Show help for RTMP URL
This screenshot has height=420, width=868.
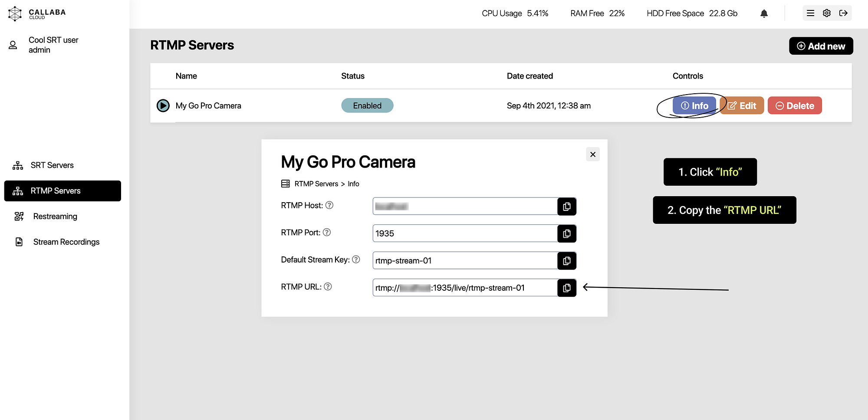click(x=328, y=286)
